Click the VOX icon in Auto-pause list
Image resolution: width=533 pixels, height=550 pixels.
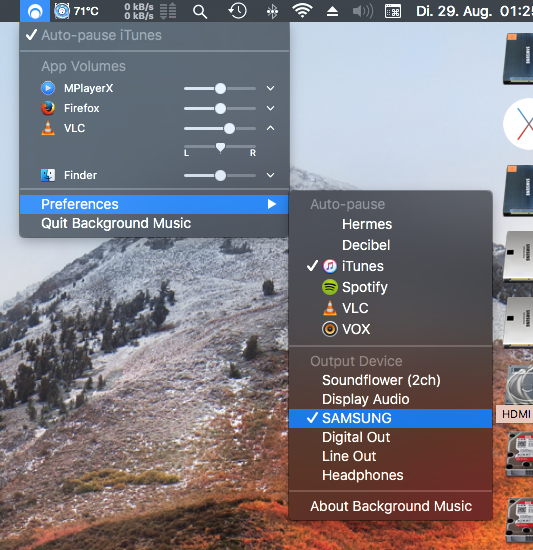[x=330, y=329]
